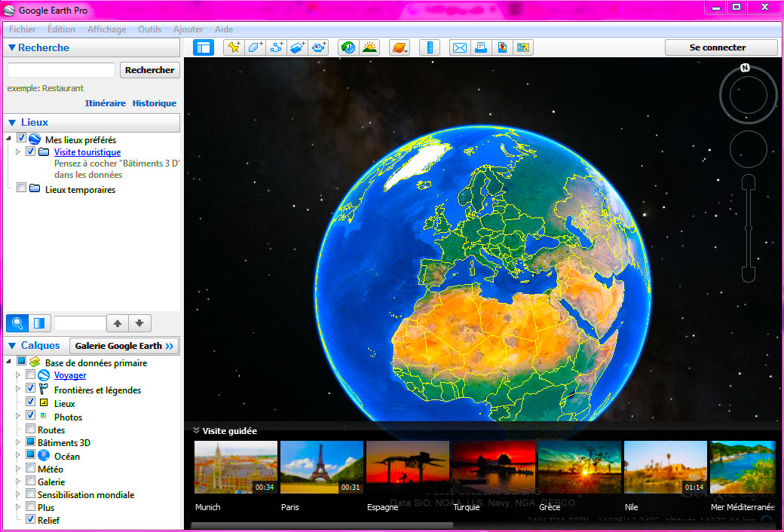This screenshot has height=532, width=784.
Task: Enable the Météo layer checkbox
Action: tap(30, 468)
